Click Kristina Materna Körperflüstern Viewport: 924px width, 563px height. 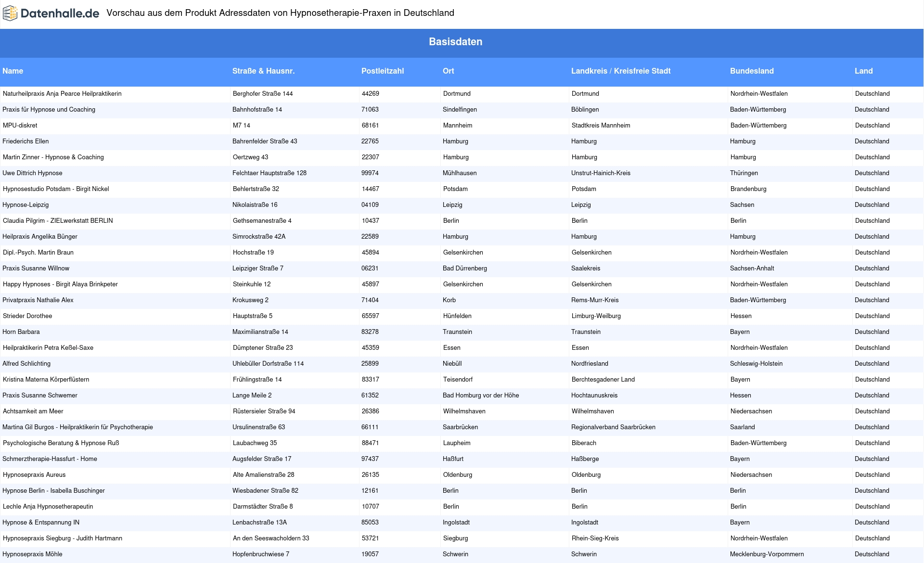(46, 380)
